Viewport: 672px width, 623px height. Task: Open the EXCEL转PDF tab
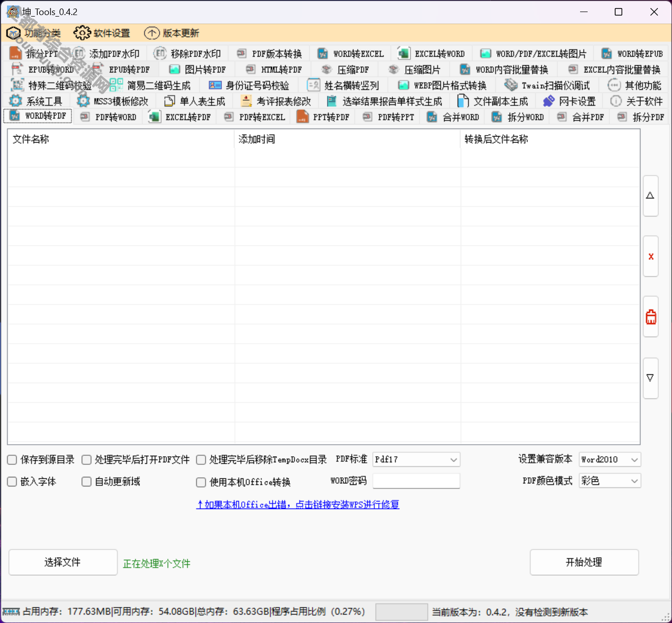180,117
